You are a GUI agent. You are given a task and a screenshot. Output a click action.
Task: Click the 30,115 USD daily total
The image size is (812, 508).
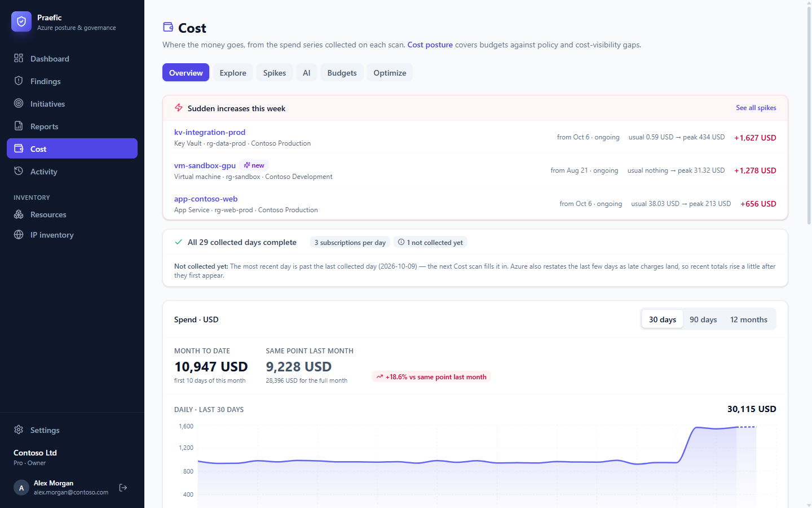click(752, 409)
